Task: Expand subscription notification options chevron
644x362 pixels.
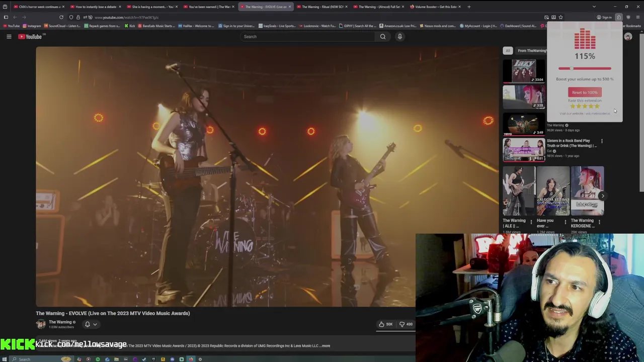Action: [95, 324]
